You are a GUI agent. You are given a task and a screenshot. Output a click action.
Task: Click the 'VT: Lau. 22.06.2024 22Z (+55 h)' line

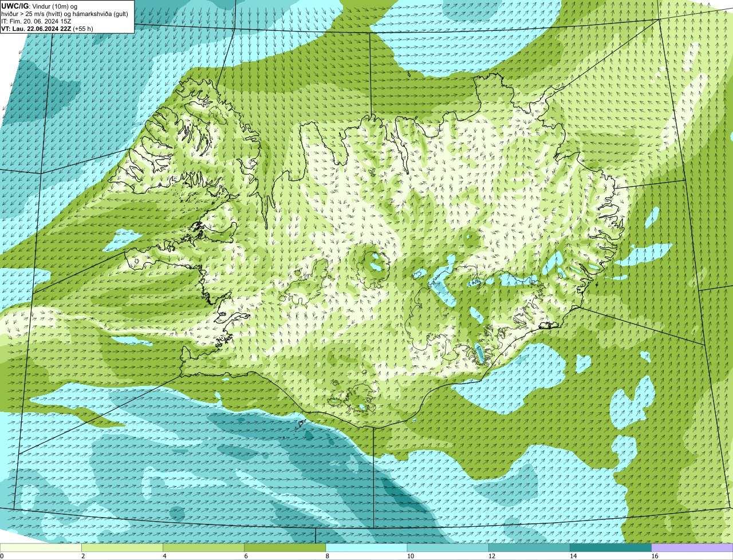tap(47, 29)
